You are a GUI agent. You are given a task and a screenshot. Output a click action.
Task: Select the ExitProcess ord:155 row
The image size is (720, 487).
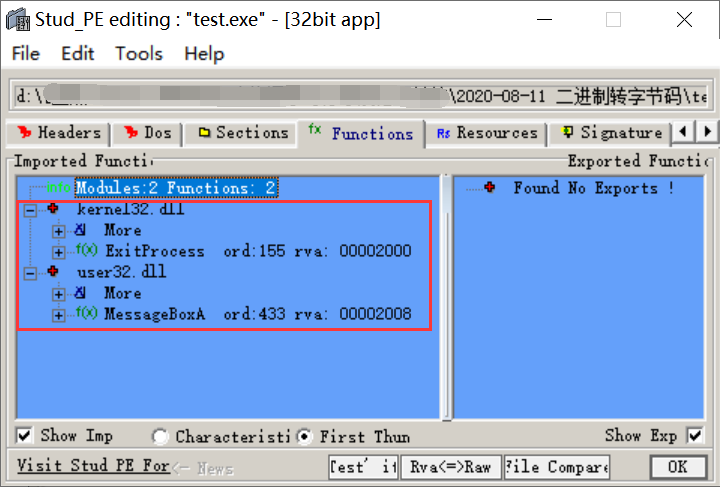[x=258, y=251]
